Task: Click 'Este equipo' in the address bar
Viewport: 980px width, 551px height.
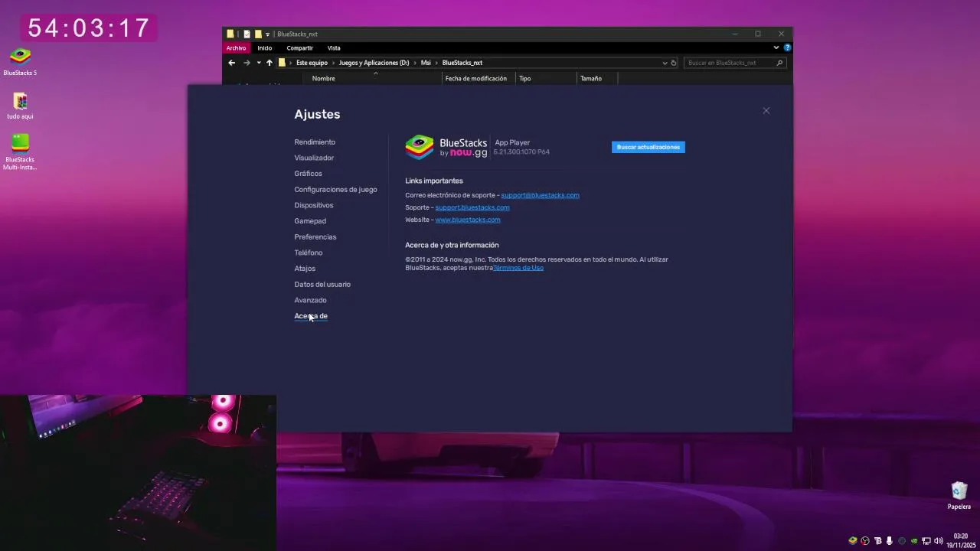Action: click(x=312, y=63)
